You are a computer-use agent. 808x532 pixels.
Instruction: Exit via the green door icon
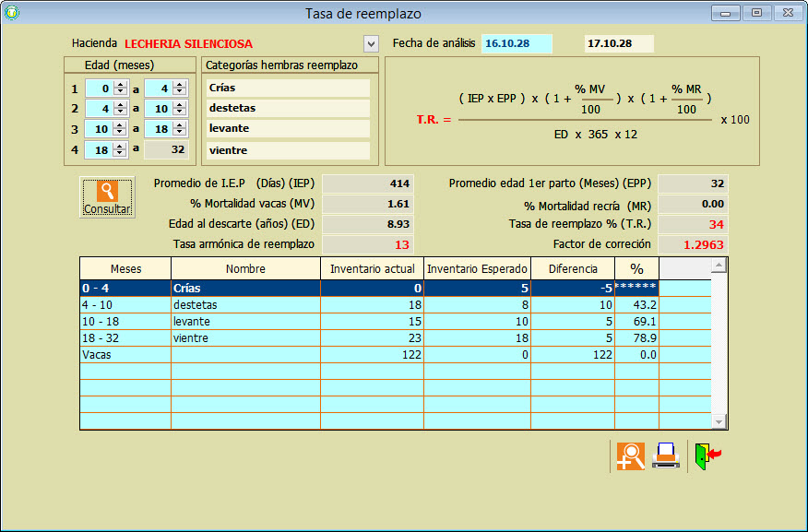[707, 456]
